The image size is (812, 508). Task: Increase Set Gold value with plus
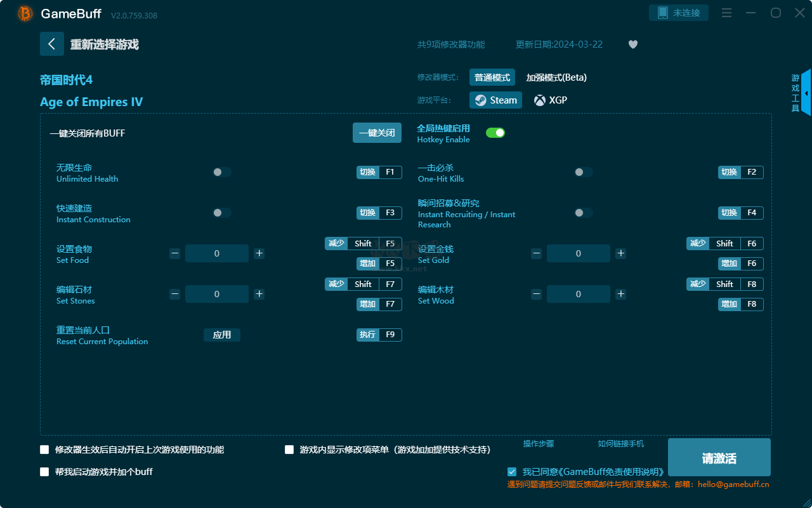coord(620,253)
